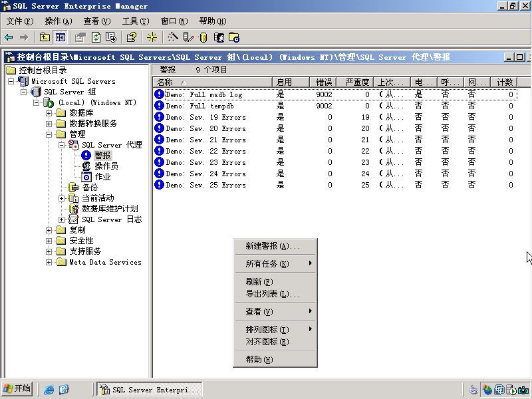Screen dimensions: 532x399
Task: Expand the 数据库 folder
Action: coord(49,113)
